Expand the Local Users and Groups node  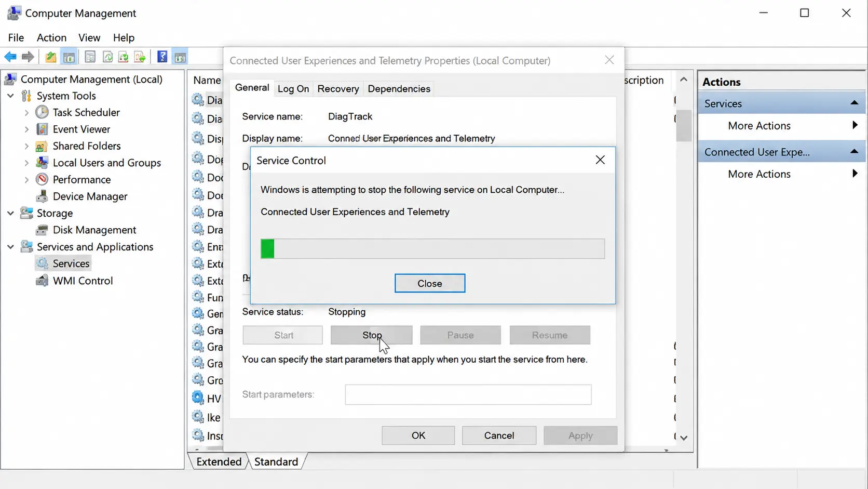click(x=26, y=163)
